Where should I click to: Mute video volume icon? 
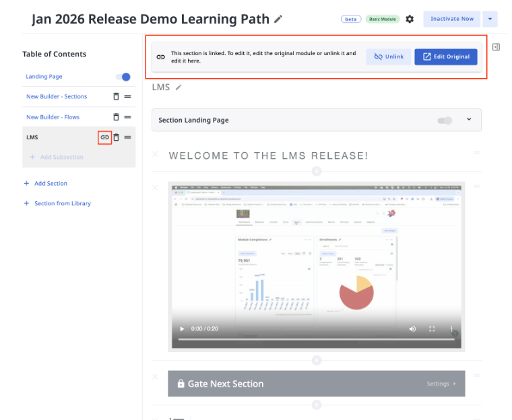click(412, 329)
